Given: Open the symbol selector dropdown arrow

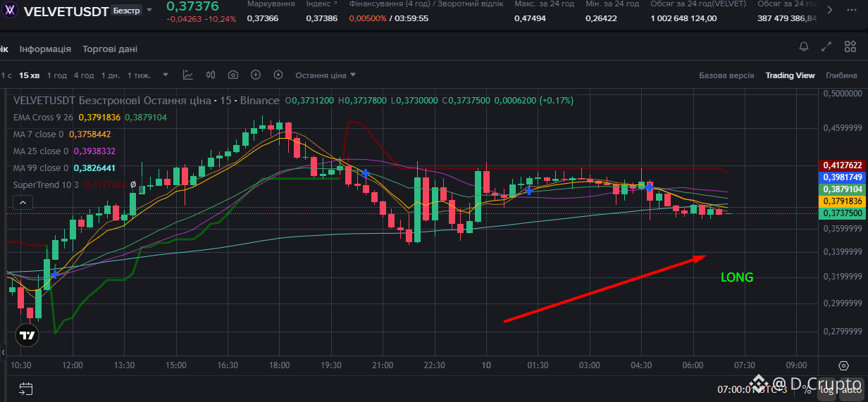Looking at the screenshot, I should tap(149, 11).
